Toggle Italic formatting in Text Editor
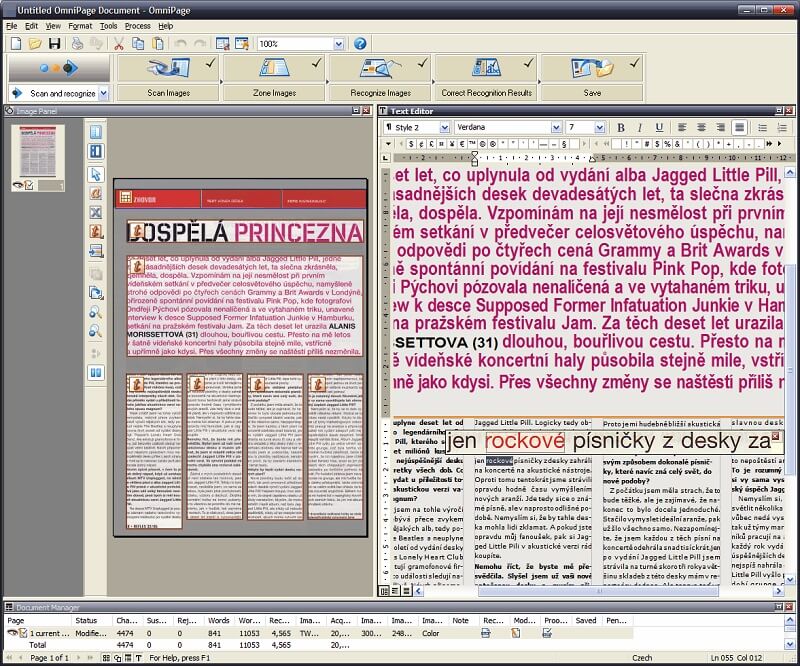The width and height of the screenshot is (800, 666). click(x=637, y=127)
